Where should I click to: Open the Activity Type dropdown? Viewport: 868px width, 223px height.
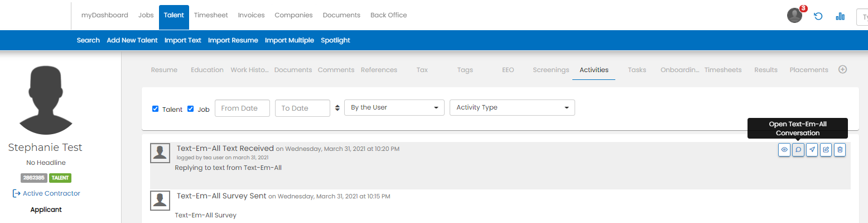pyautogui.click(x=512, y=107)
